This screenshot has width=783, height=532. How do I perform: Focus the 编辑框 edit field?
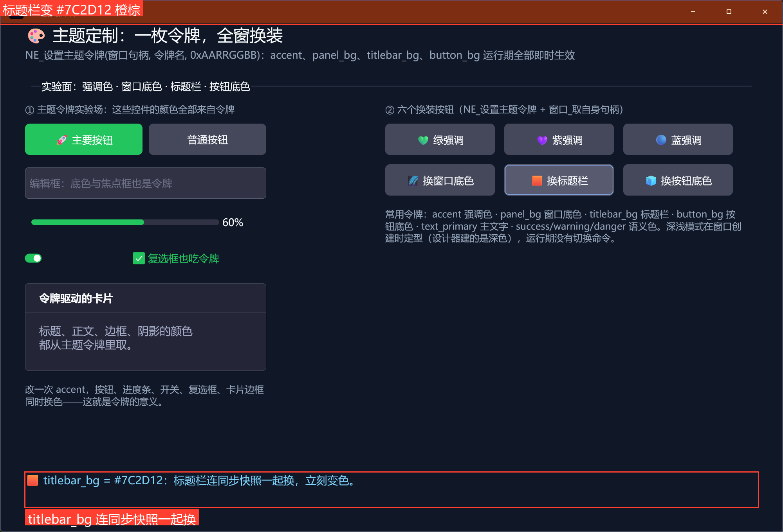146,183
